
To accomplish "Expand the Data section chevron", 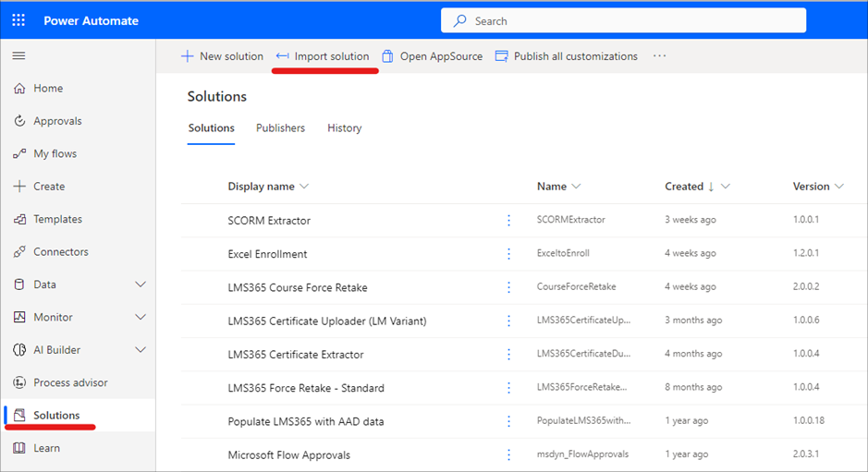I will pos(141,284).
